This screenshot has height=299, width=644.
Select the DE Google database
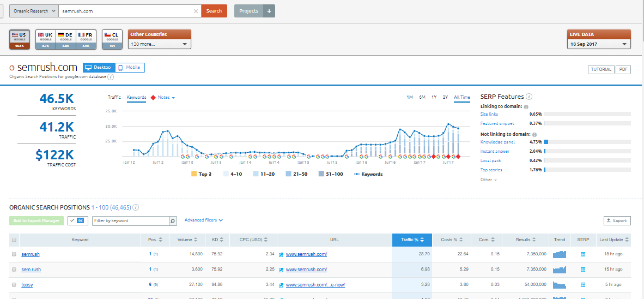[x=66, y=39]
